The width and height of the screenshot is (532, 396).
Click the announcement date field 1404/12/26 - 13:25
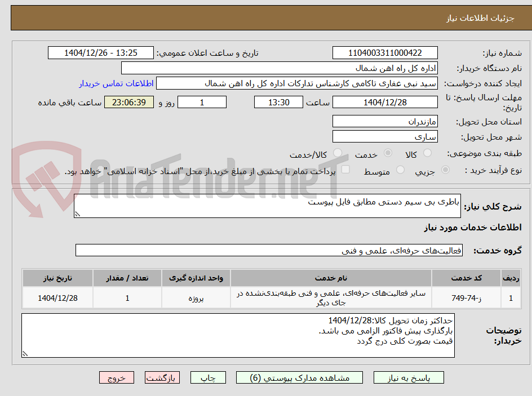tap(101, 53)
